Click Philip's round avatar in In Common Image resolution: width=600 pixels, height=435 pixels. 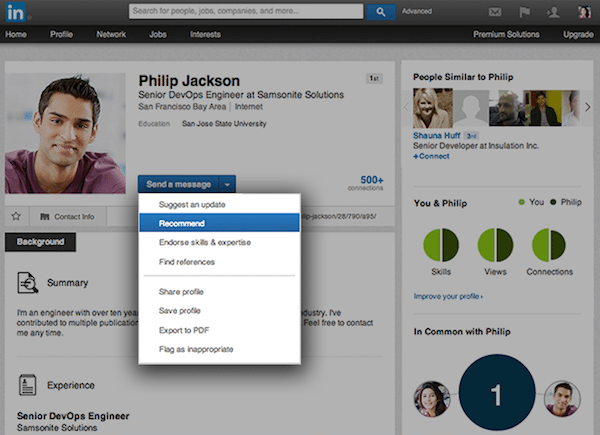coord(562,399)
